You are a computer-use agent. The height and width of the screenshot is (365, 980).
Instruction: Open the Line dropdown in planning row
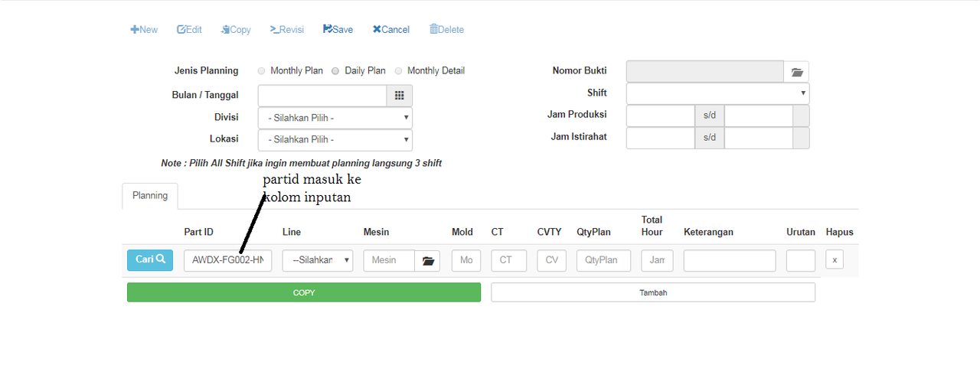click(x=318, y=260)
